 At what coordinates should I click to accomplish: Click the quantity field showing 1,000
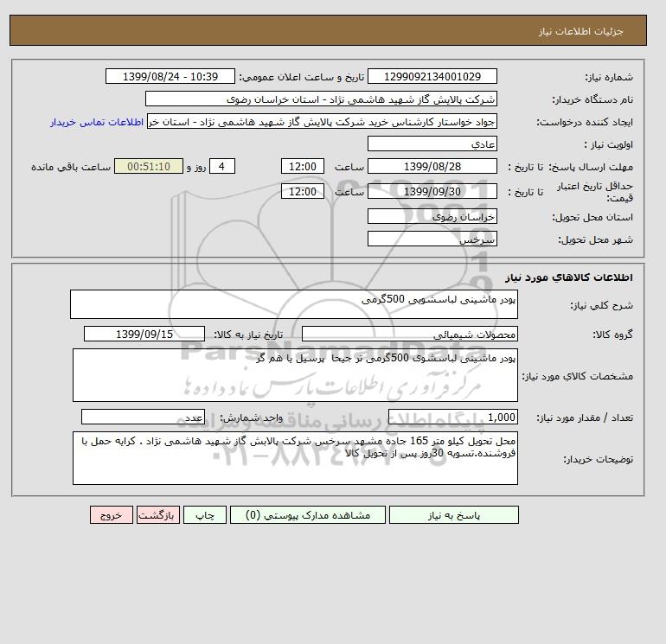452,418
